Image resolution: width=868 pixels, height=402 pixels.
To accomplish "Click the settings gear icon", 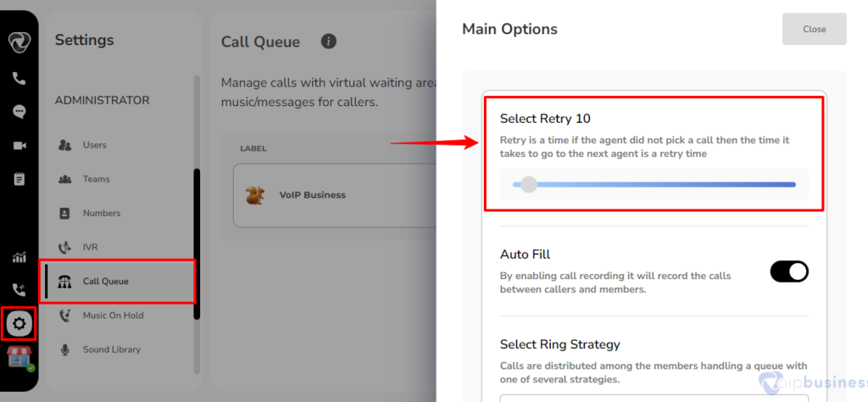I will (19, 323).
